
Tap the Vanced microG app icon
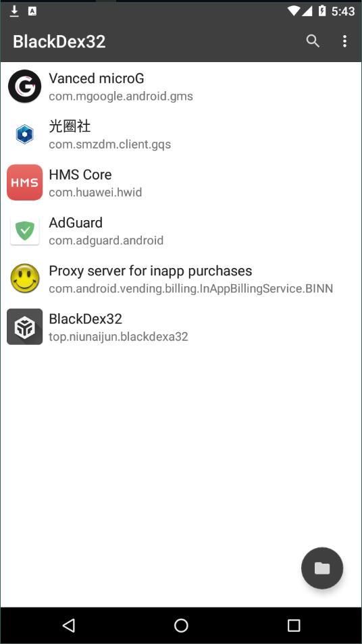(x=25, y=86)
